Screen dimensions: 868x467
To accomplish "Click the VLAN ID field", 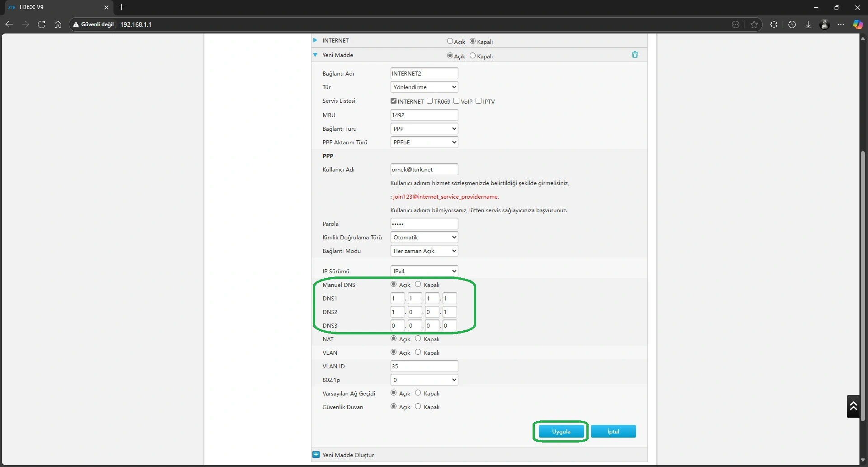I will 424,366.
